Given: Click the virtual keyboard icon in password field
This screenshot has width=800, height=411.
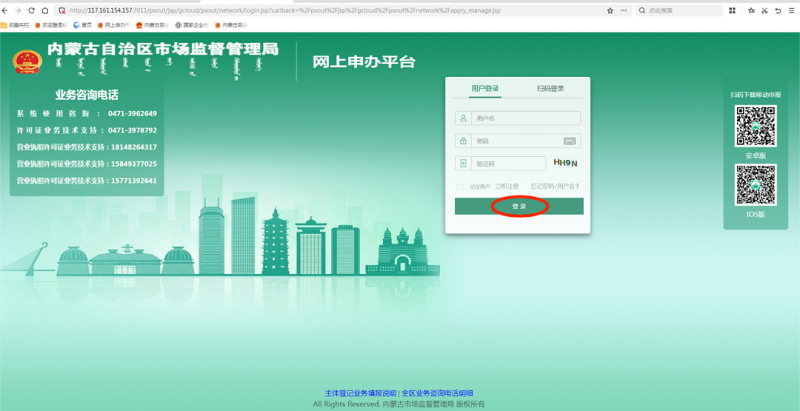Looking at the screenshot, I should [569, 141].
